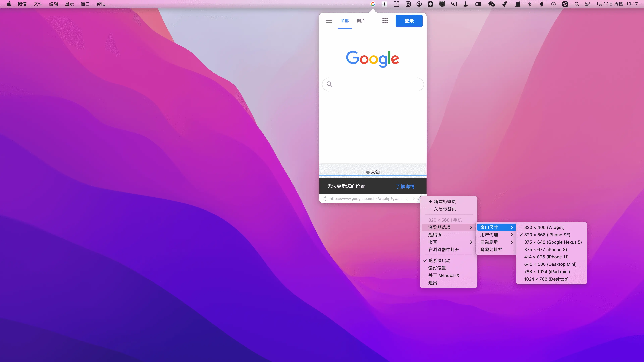Click the circled play menu bar icon
This screenshot has height=362, width=644.
point(553,4)
